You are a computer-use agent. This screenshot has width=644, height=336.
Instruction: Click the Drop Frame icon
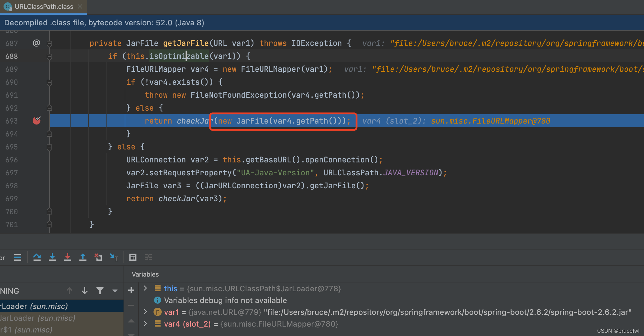98,257
